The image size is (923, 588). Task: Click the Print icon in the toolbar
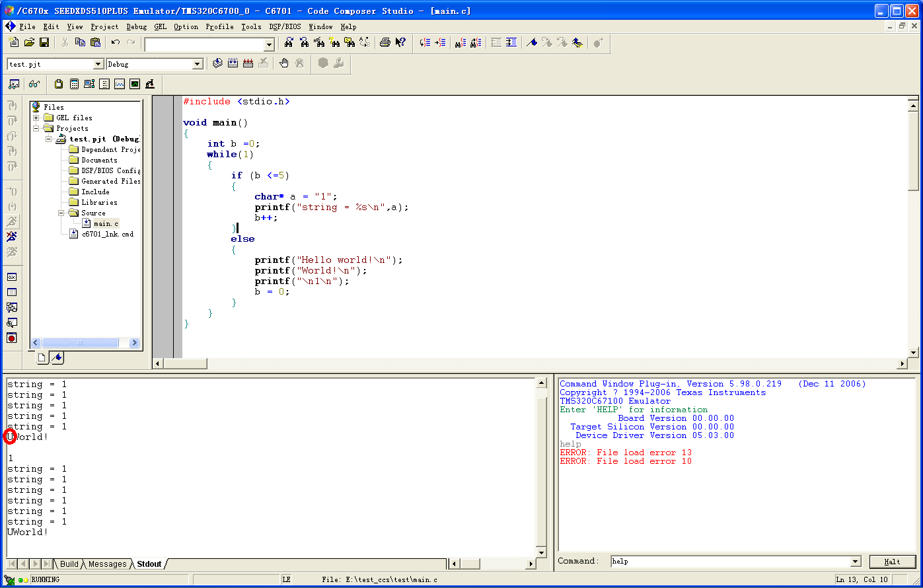385,43
